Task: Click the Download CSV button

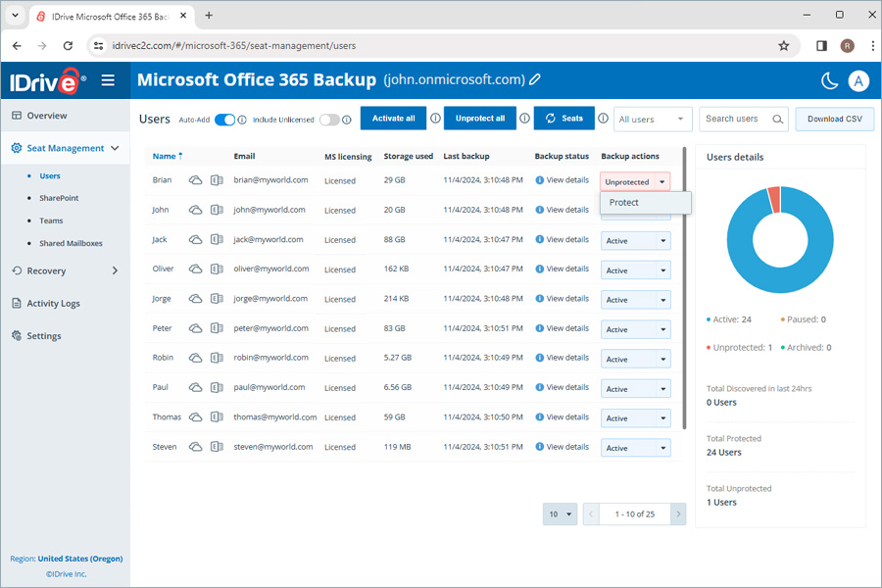Action: [834, 119]
